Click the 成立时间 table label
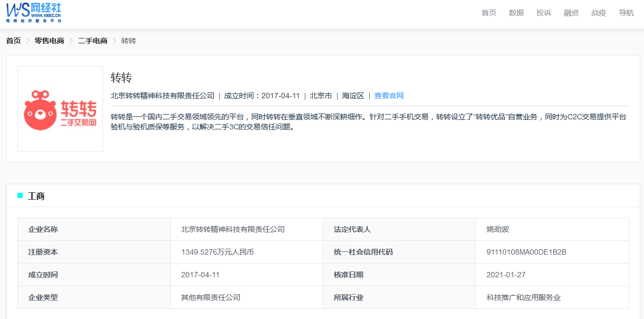Viewport: 644px width, 319px height. pyautogui.click(x=43, y=275)
